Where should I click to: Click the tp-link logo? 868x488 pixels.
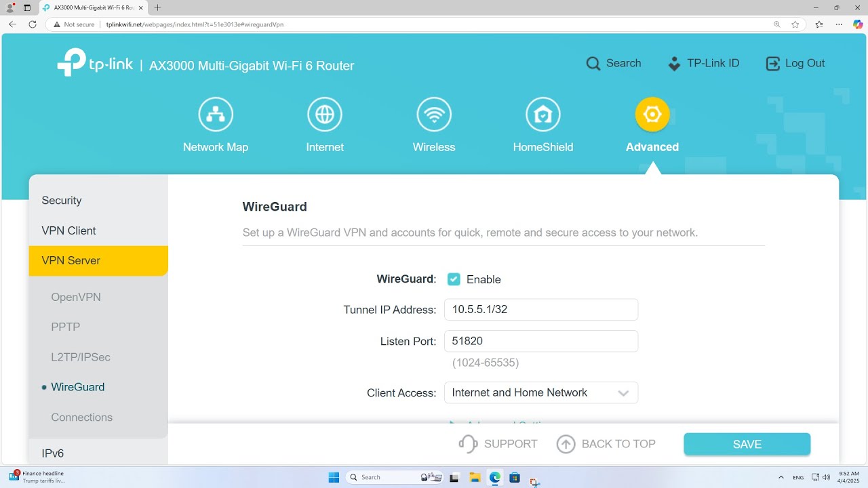tap(95, 62)
